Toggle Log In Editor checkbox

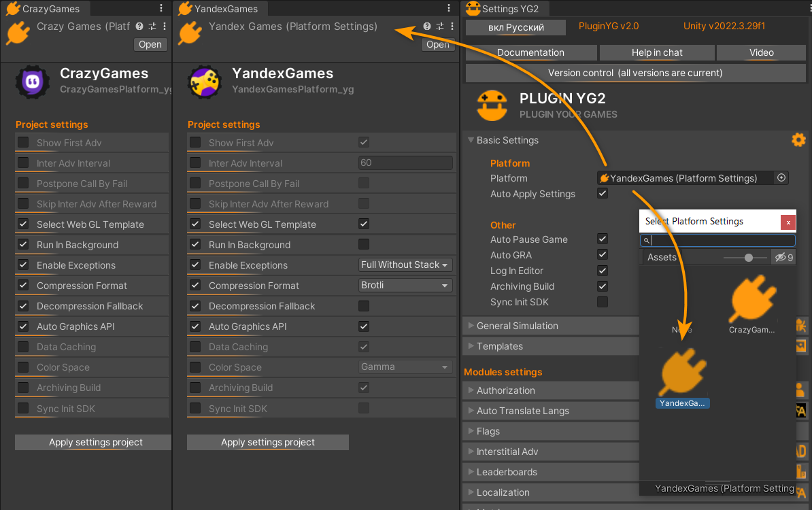[603, 270]
